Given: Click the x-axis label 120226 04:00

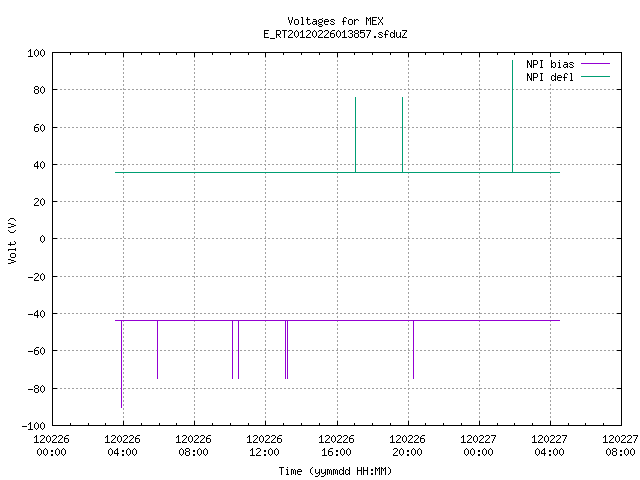Looking at the screenshot, I should click(122, 446).
